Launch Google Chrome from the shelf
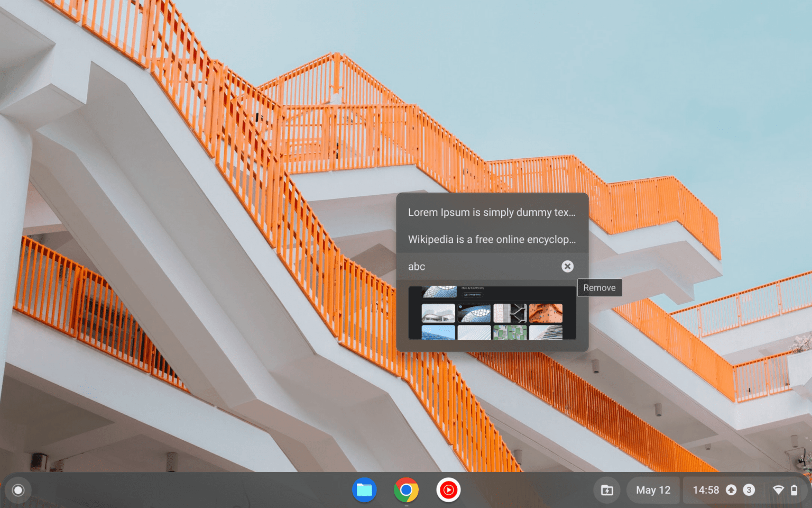The width and height of the screenshot is (812, 508). [405, 490]
